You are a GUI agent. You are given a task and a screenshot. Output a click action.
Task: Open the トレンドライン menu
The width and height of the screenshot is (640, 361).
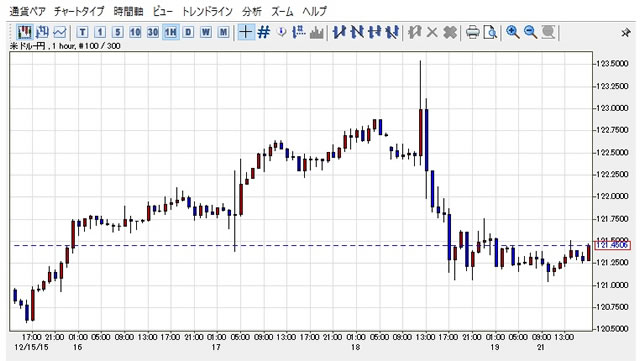[x=207, y=11]
